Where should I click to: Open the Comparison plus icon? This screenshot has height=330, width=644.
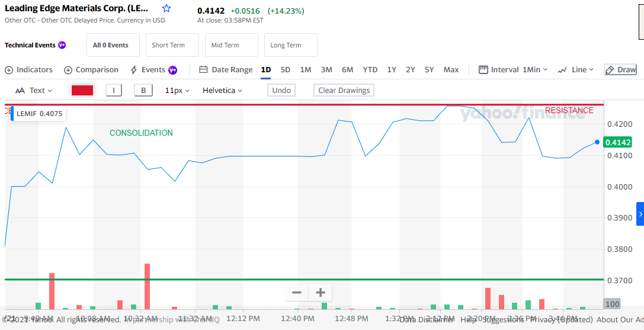[x=68, y=70]
